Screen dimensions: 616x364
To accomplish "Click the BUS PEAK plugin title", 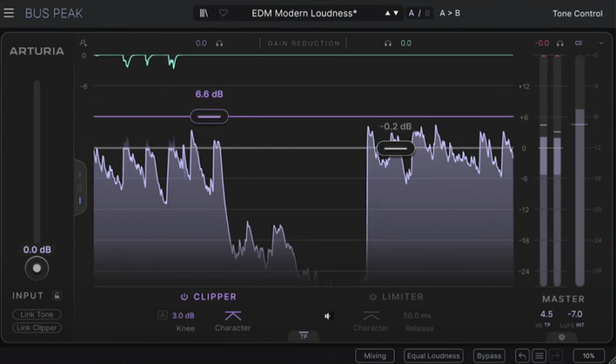I will (x=54, y=14).
